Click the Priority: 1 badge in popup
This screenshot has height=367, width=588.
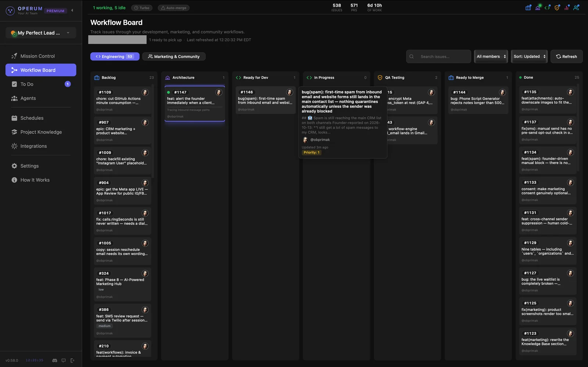(x=312, y=152)
